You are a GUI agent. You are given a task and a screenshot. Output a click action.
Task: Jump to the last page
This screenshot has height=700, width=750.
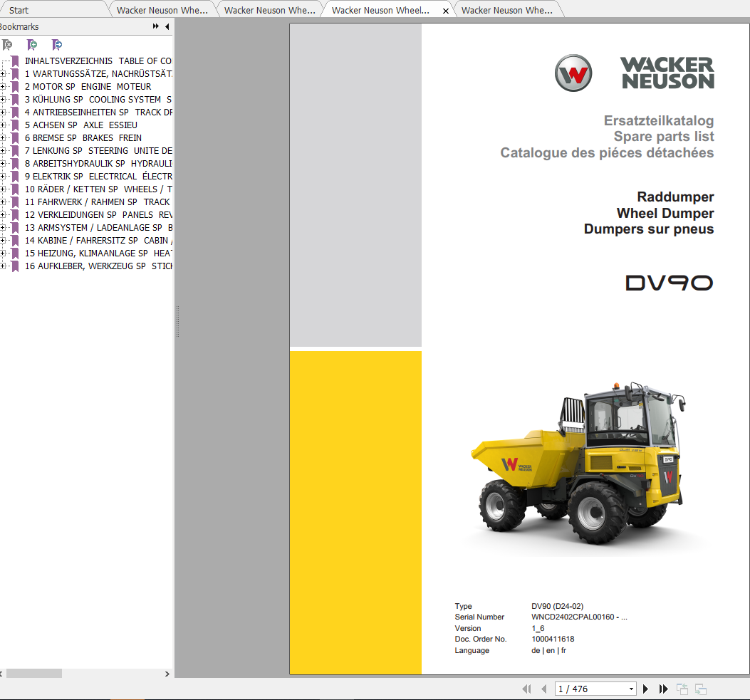click(x=662, y=689)
